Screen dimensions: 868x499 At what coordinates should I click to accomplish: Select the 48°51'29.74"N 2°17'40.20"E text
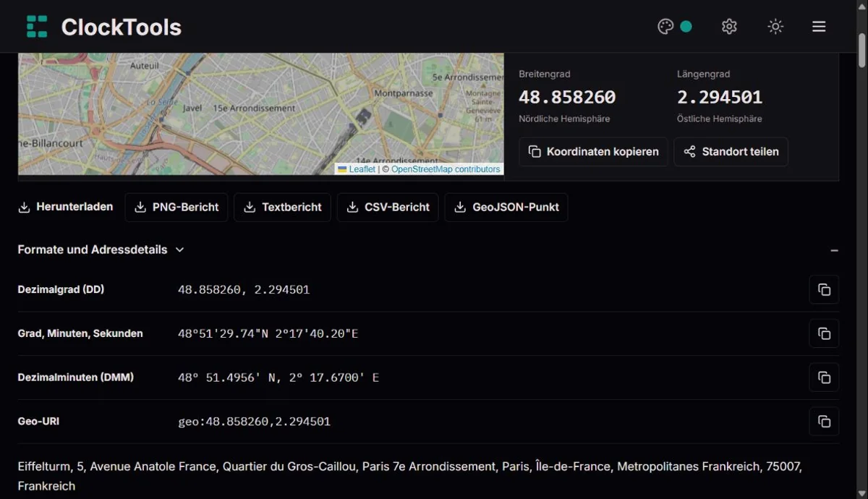(x=268, y=333)
